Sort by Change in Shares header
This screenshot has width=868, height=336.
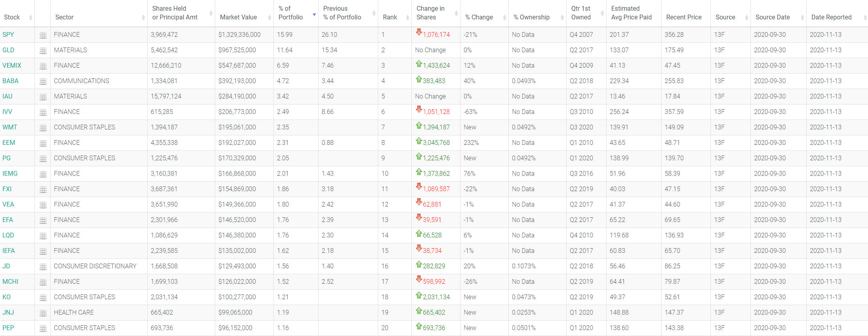(x=430, y=13)
